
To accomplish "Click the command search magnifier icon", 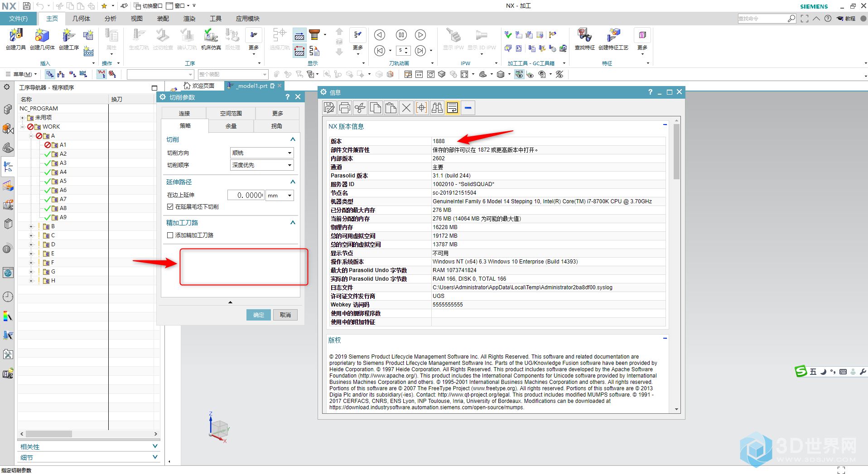I will click(x=791, y=19).
